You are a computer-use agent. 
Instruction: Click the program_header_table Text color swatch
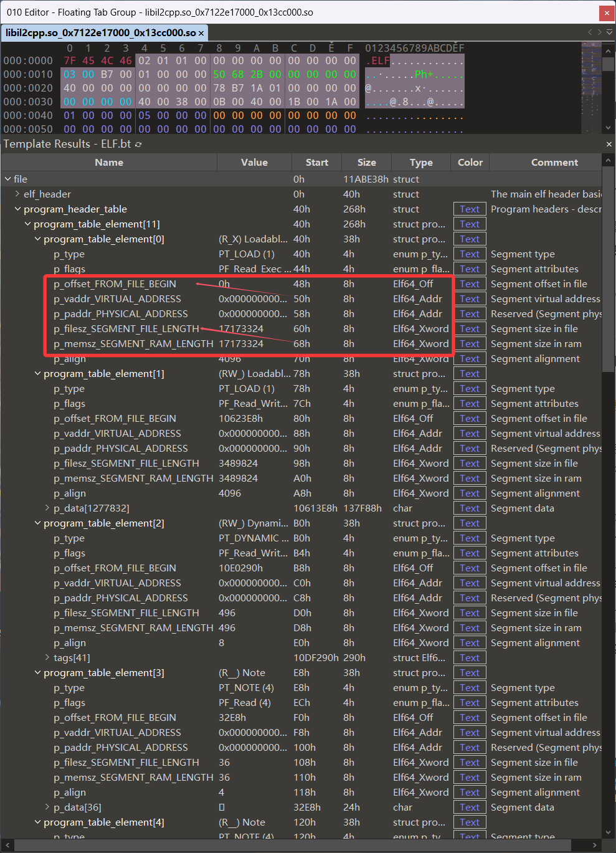point(470,209)
